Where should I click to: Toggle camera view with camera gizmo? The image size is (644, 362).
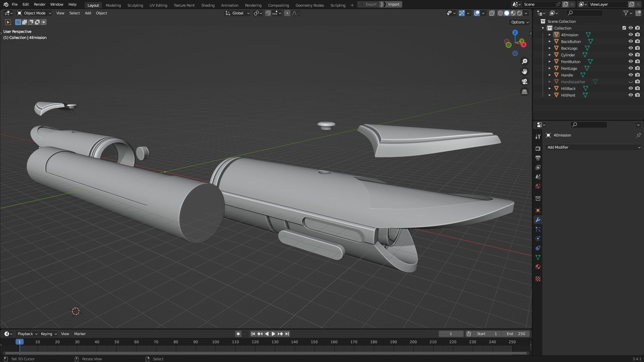tap(525, 82)
